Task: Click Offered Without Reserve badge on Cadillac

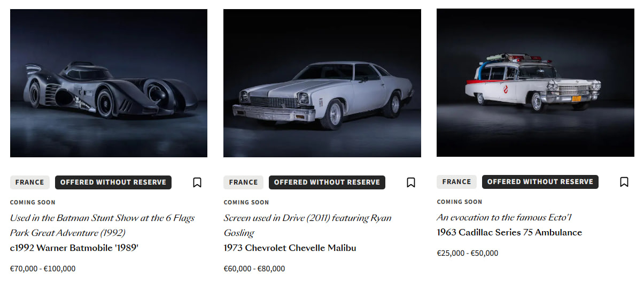Action: [x=540, y=182]
